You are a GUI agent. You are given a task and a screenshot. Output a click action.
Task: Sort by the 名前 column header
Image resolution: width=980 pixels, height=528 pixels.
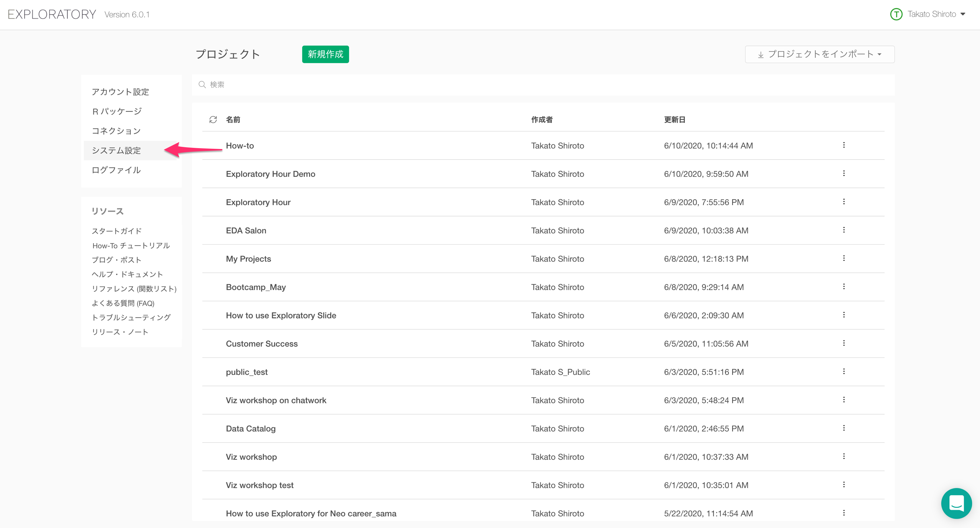(x=233, y=119)
